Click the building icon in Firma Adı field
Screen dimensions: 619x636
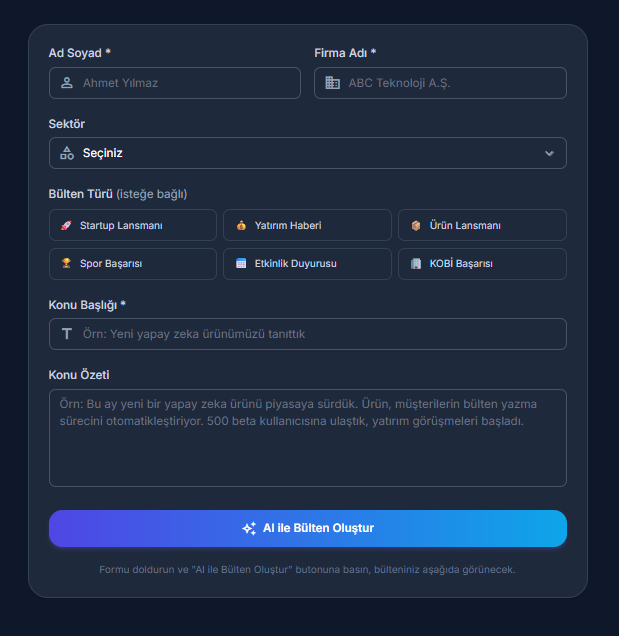tap(333, 83)
